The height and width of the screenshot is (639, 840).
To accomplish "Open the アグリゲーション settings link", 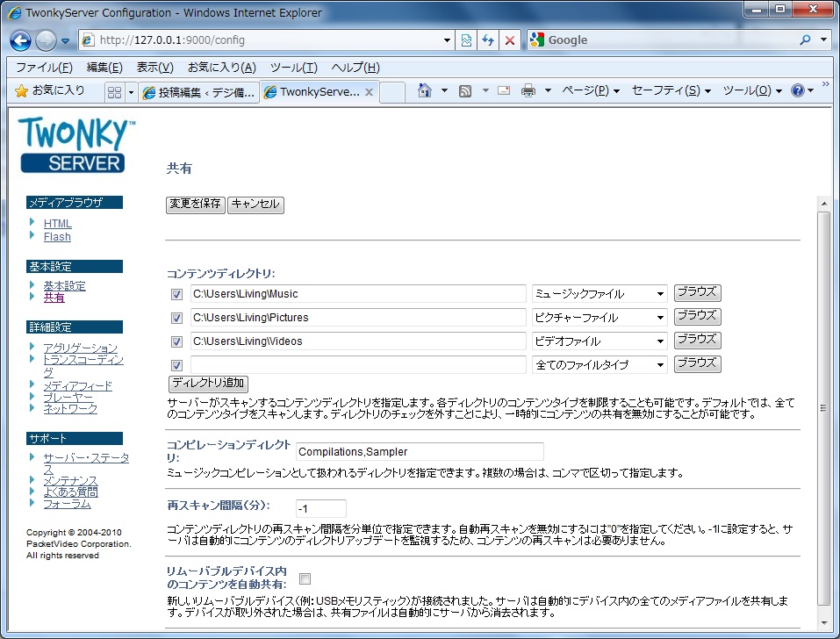I will click(80, 348).
